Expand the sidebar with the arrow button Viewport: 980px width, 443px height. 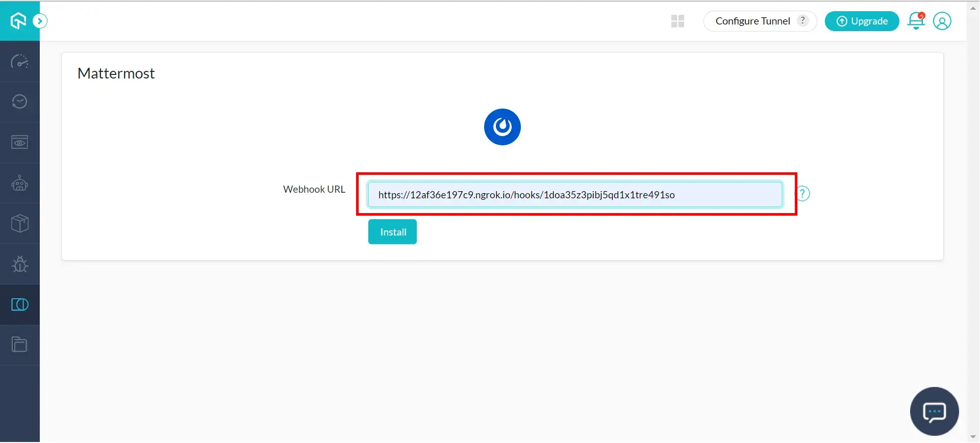pos(40,21)
